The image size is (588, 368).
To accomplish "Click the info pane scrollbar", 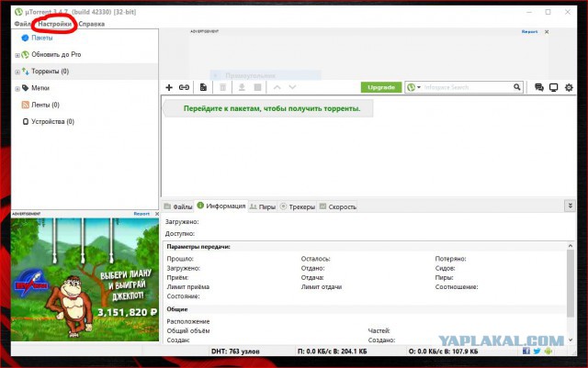I will point(571,284).
